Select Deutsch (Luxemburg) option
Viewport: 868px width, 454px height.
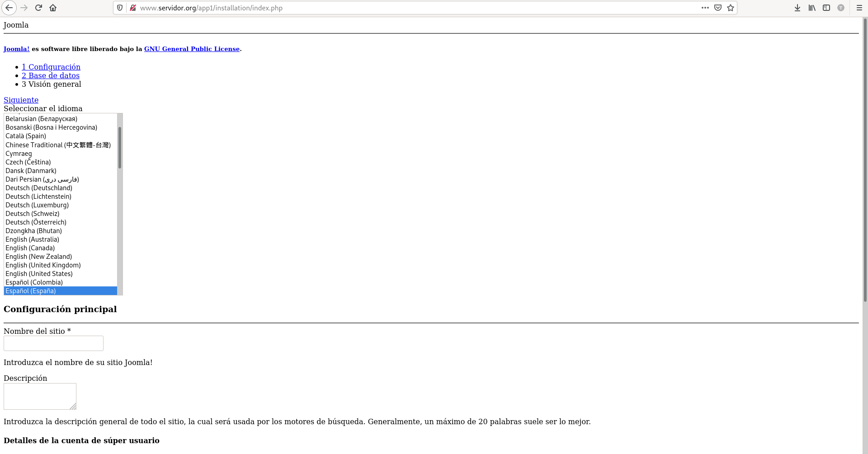click(x=61, y=205)
